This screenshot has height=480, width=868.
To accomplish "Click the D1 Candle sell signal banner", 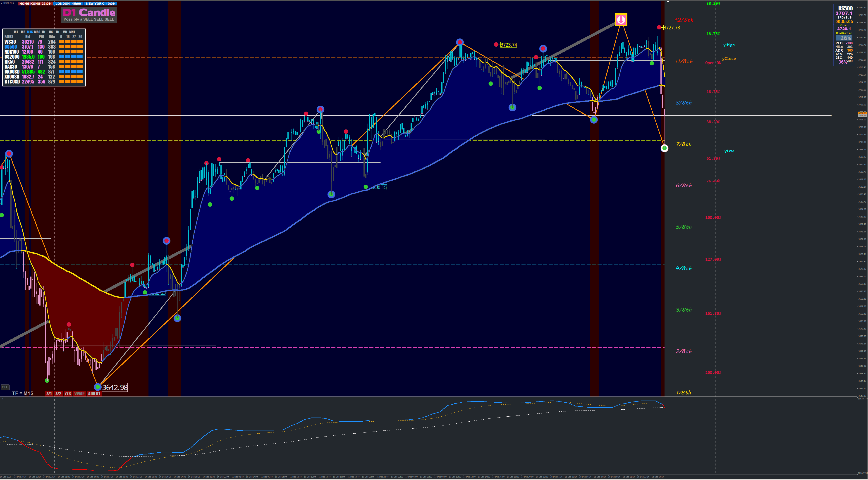I will (89, 14).
